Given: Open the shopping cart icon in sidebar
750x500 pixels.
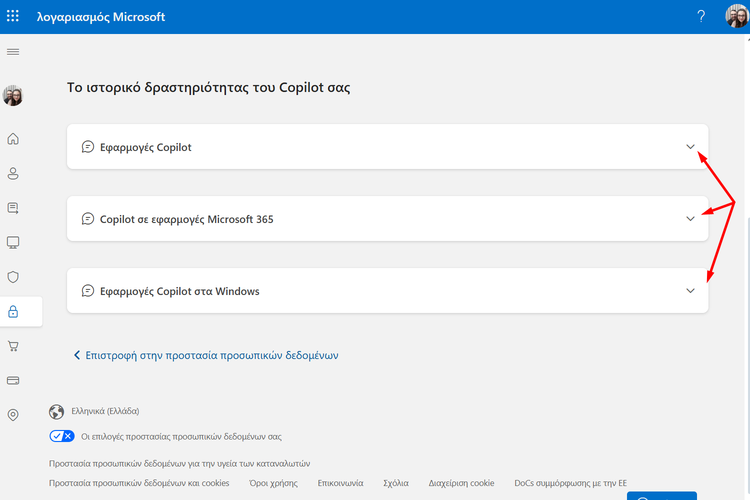Looking at the screenshot, I should [x=13, y=346].
